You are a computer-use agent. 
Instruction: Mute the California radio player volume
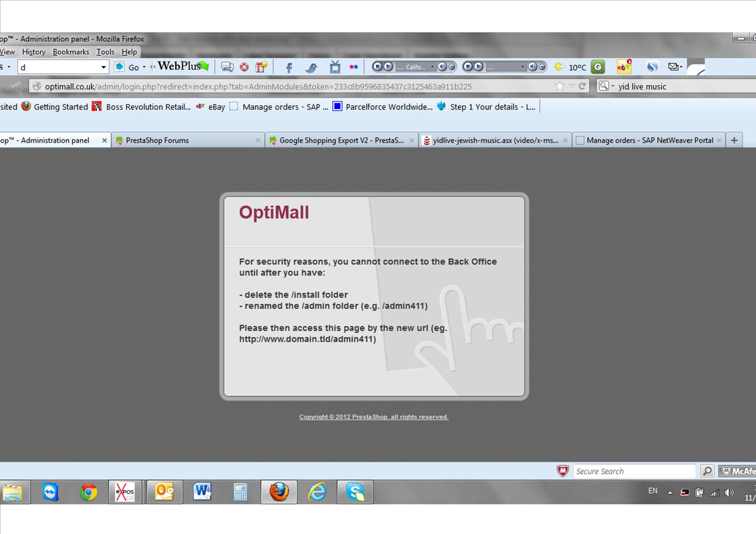click(442, 67)
